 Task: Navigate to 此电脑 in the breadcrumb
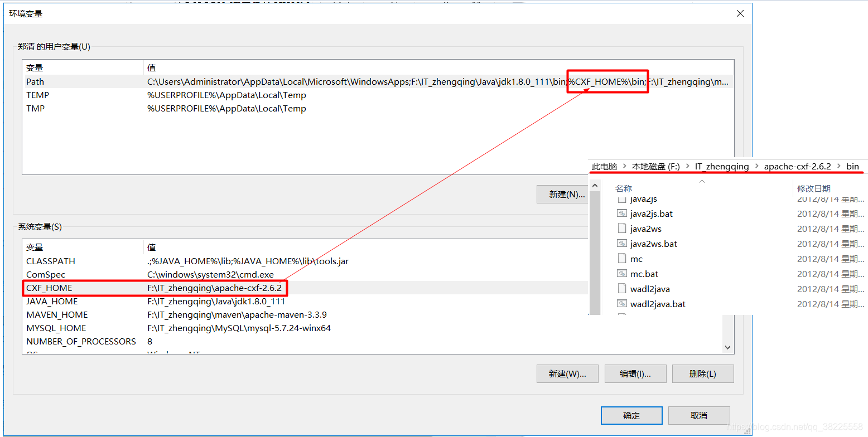604,166
